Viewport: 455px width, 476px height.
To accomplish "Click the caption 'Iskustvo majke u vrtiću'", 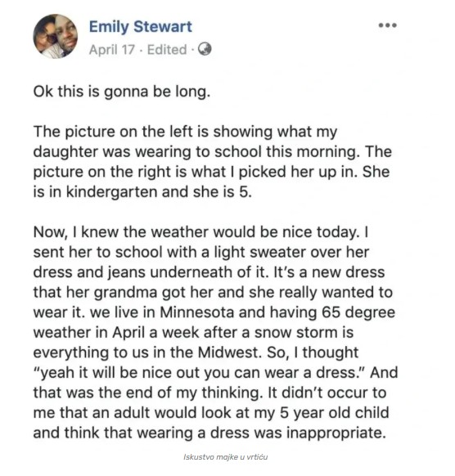I will 225,457.
